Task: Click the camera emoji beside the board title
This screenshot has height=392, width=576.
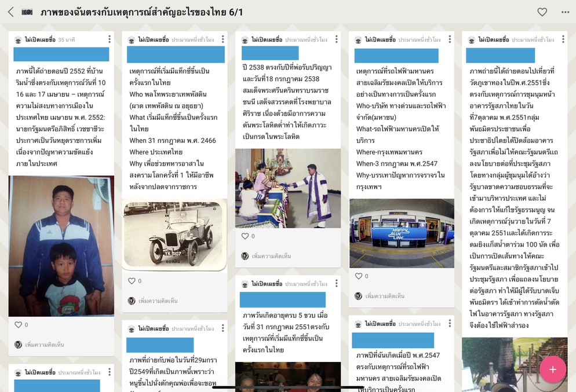Action: pyautogui.click(x=27, y=12)
